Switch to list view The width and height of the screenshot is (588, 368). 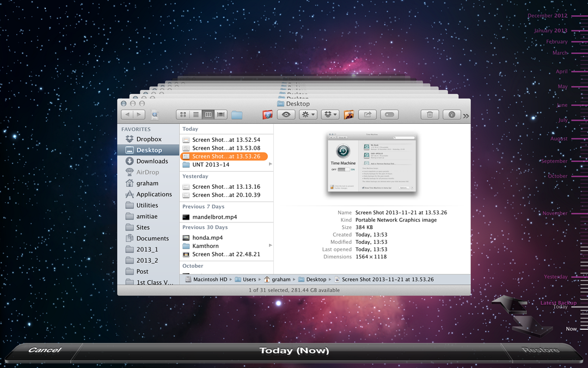(196, 114)
